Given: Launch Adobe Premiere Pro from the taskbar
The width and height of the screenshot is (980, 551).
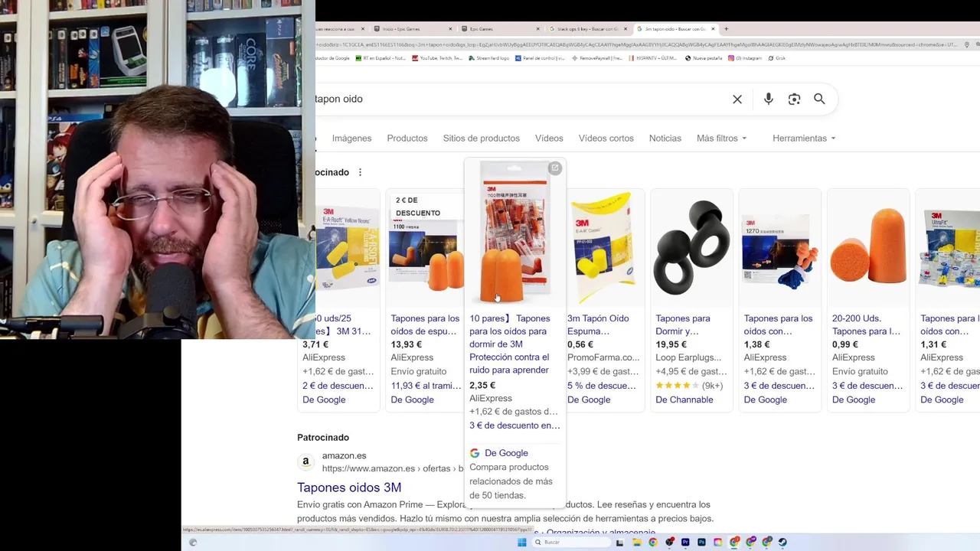Looking at the screenshot, I should (x=685, y=542).
